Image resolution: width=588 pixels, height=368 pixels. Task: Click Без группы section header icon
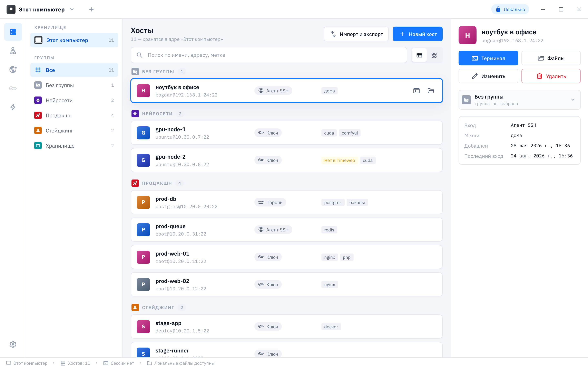pyautogui.click(x=135, y=72)
